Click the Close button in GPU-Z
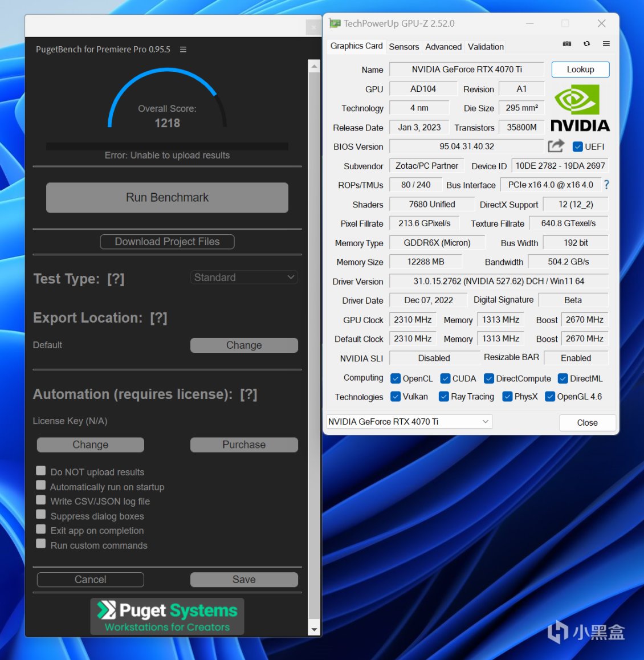 (587, 422)
